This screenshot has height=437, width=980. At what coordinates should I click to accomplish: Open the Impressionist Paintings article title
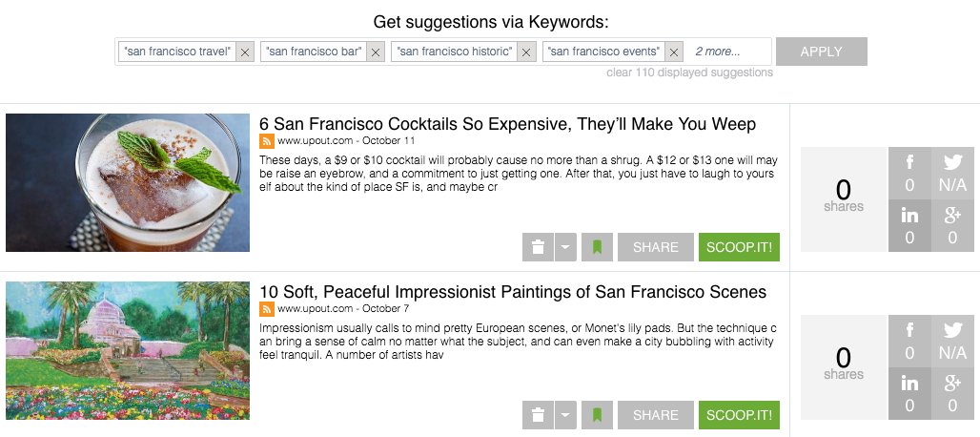coord(513,292)
